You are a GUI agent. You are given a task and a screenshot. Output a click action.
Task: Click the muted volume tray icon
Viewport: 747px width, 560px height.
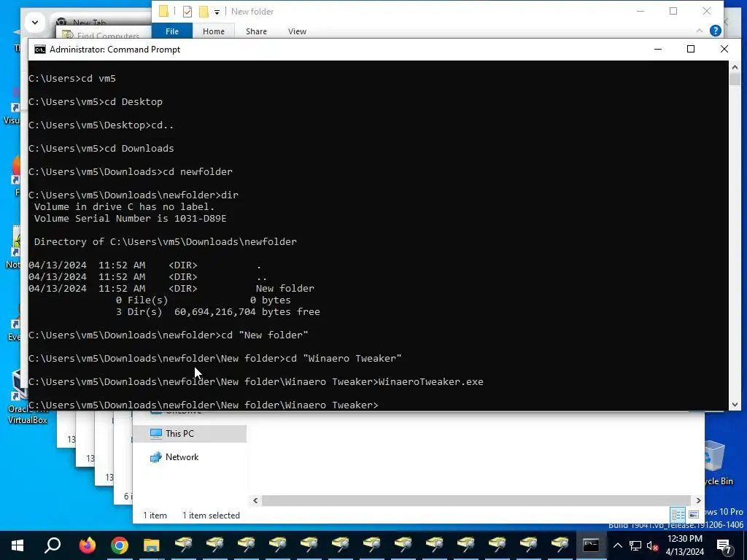[652, 545]
